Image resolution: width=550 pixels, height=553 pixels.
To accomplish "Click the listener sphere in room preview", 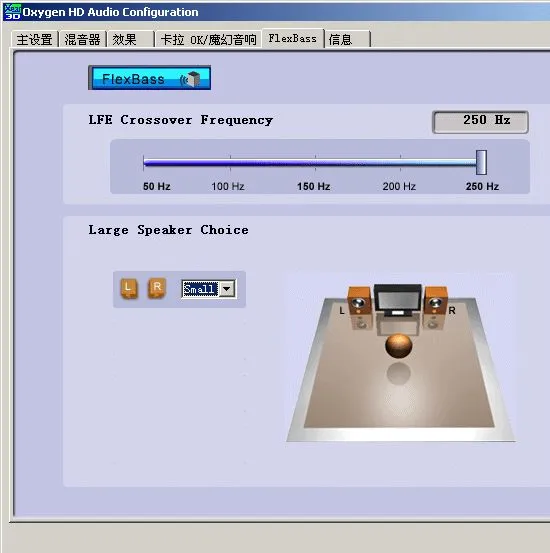I will pos(398,346).
